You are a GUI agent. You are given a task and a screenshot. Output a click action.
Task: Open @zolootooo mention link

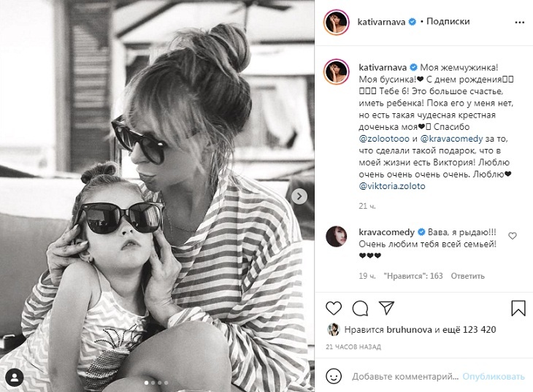click(384, 139)
